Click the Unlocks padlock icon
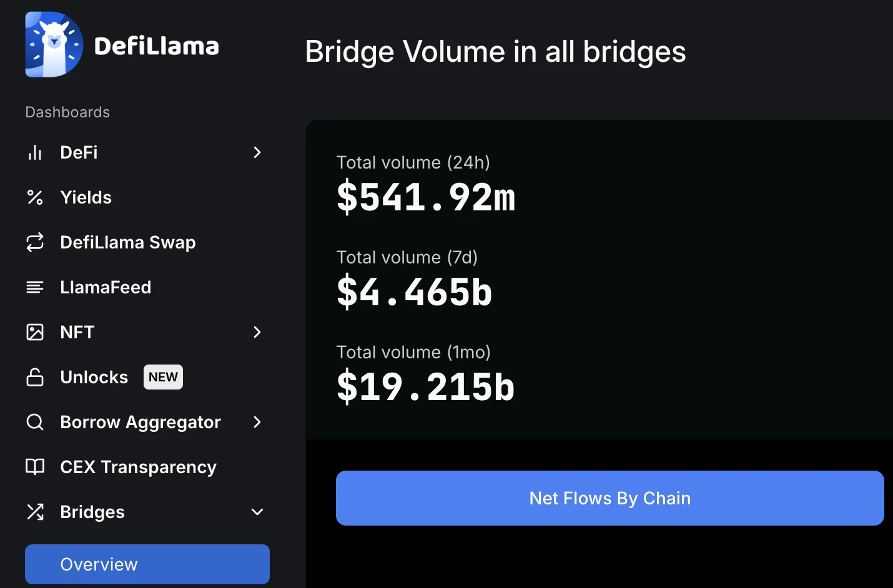This screenshot has width=893, height=588. click(35, 377)
